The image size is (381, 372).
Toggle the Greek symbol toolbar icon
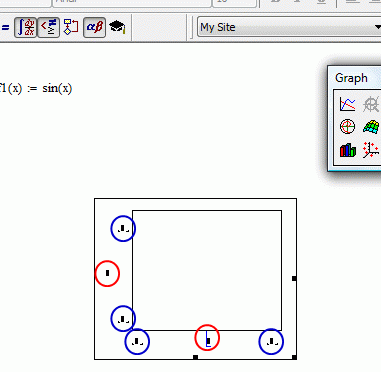pyautogui.click(x=94, y=27)
